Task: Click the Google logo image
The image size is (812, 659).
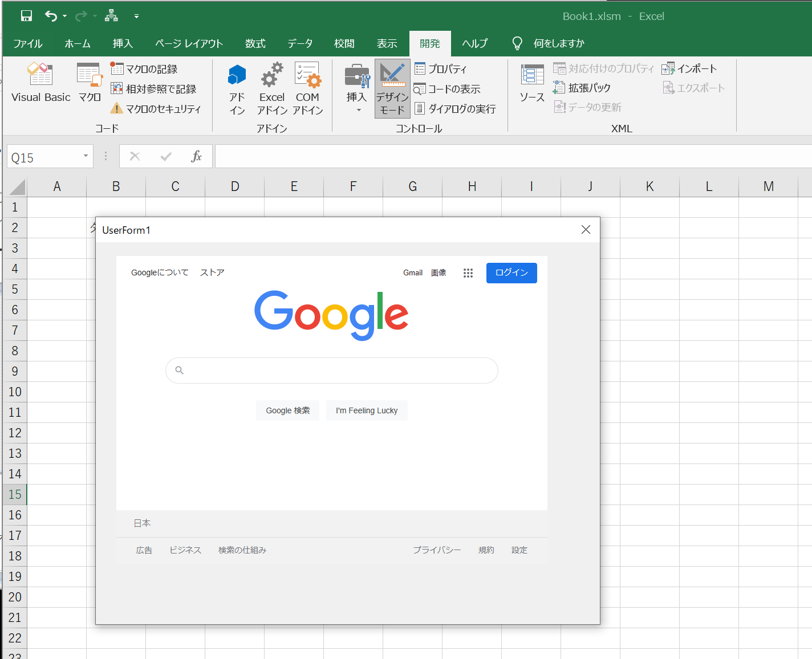Action: [331, 315]
